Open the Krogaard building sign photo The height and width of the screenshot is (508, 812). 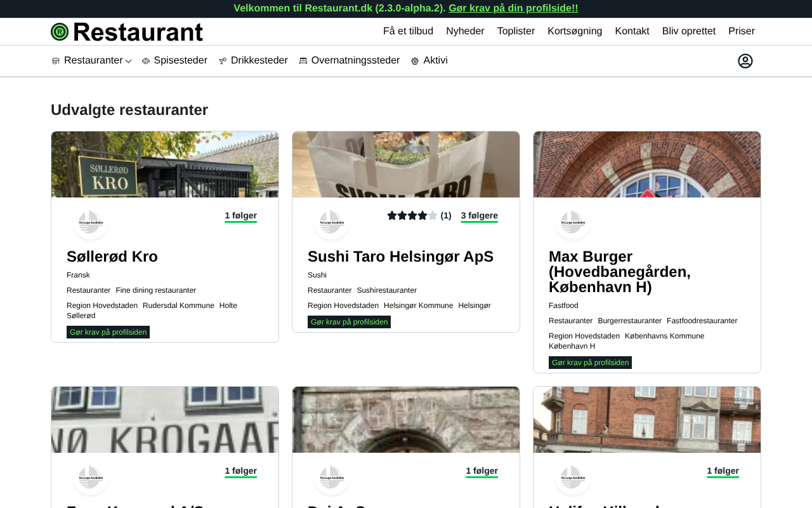(165, 420)
